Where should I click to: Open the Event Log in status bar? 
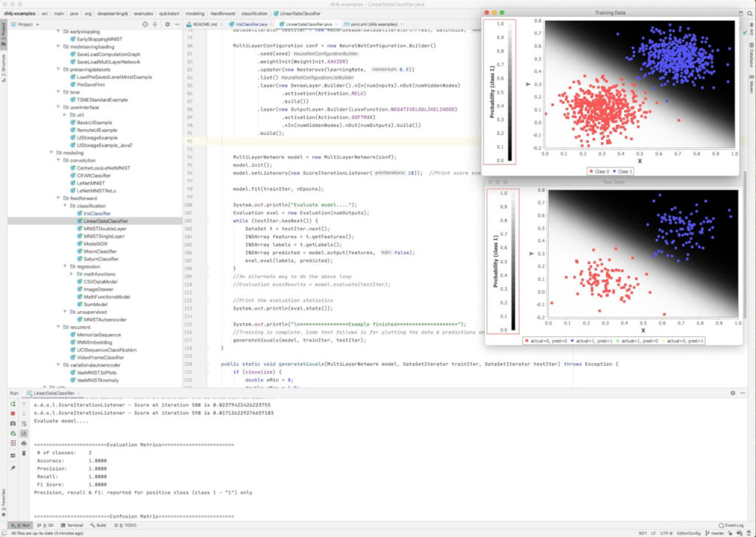[x=731, y=525]
